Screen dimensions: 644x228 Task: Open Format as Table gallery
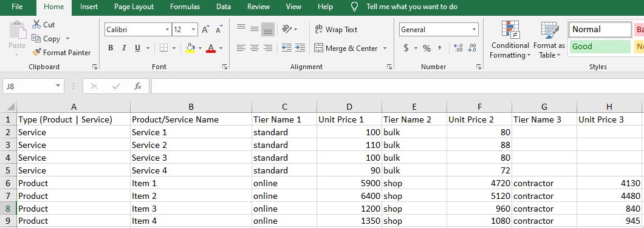pos(549,40)
